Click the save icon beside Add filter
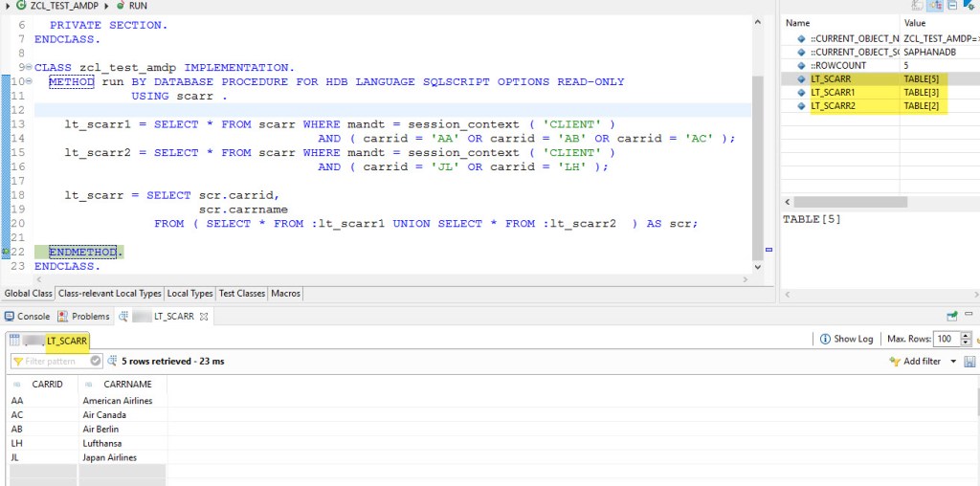The width and height of the screenshot is (980, 486). (969, 362)
